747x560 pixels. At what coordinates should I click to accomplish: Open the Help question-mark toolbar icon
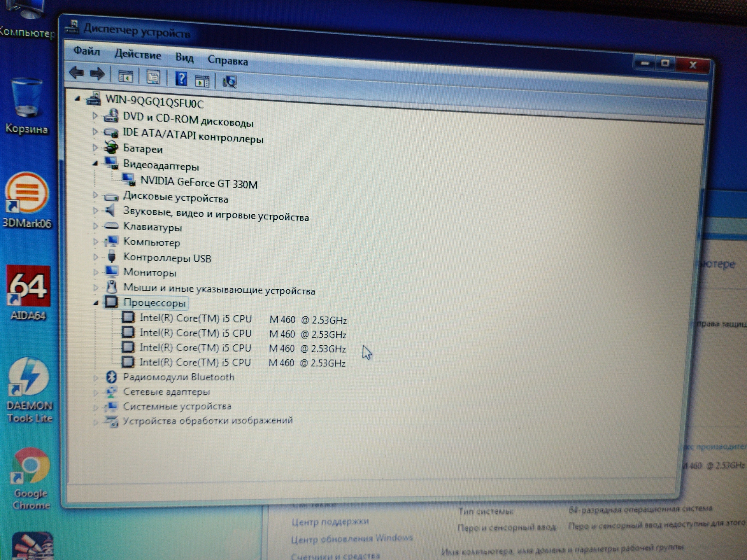181,79
